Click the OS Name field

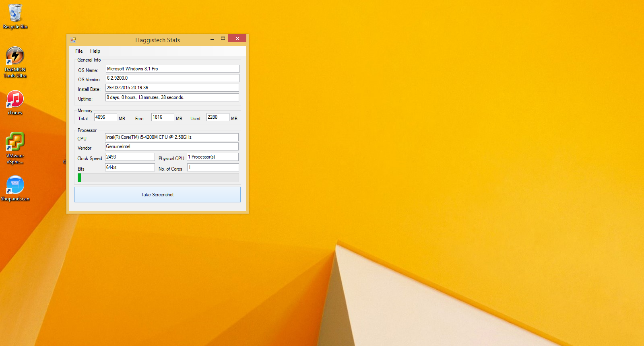coord(173,69)
